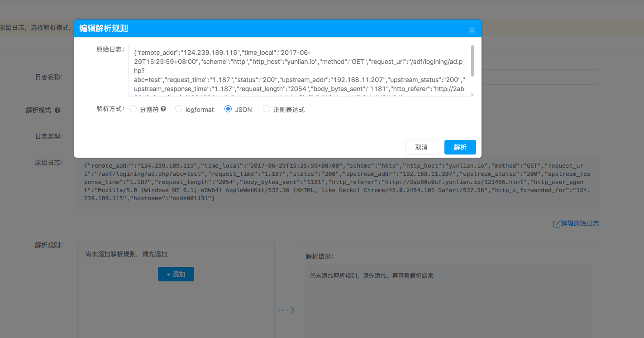Click the 编辑解析规则 dialog title
This screenshot has width=644, height=338.
coord(104,29)
